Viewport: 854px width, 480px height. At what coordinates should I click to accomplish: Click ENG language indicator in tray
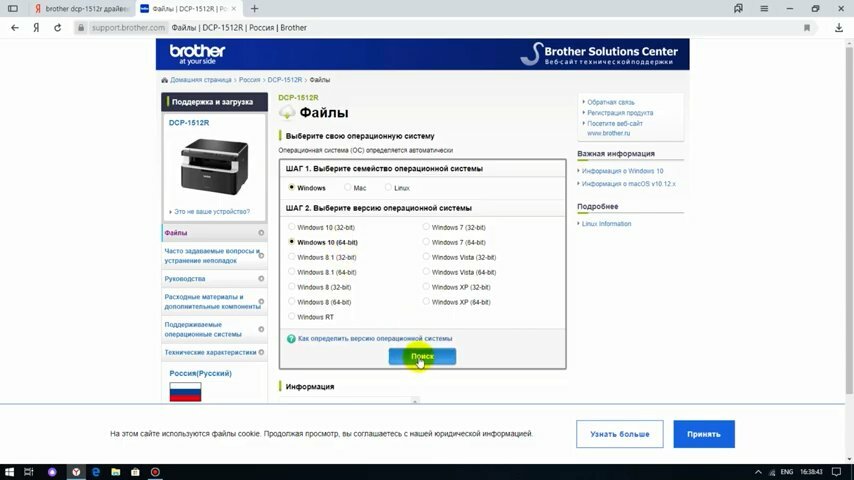pyautogui.click(x=786, y=472)
